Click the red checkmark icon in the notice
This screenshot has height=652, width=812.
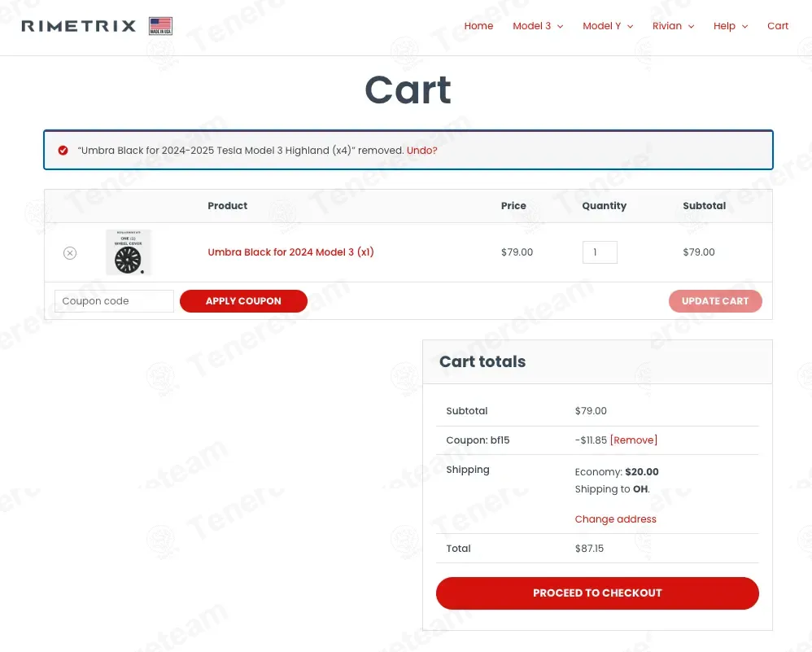(63, 151)
